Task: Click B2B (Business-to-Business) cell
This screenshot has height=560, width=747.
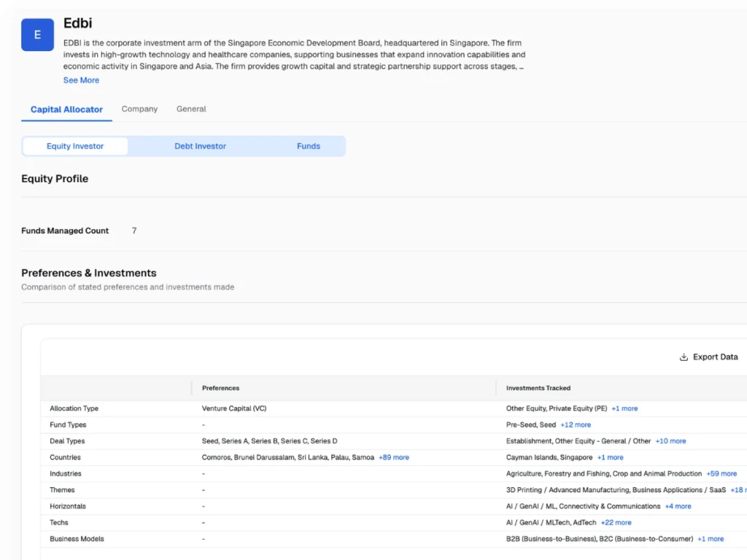Action: click(600, 539)
